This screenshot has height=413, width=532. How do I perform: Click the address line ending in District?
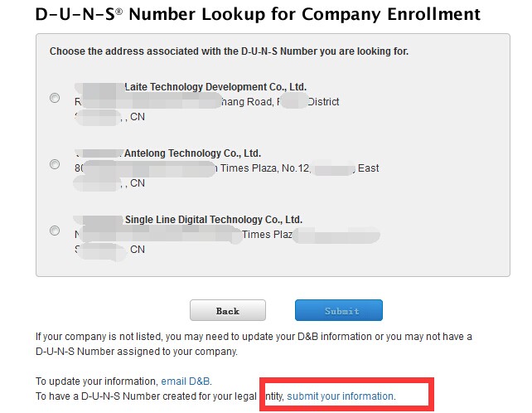point(206,102)
